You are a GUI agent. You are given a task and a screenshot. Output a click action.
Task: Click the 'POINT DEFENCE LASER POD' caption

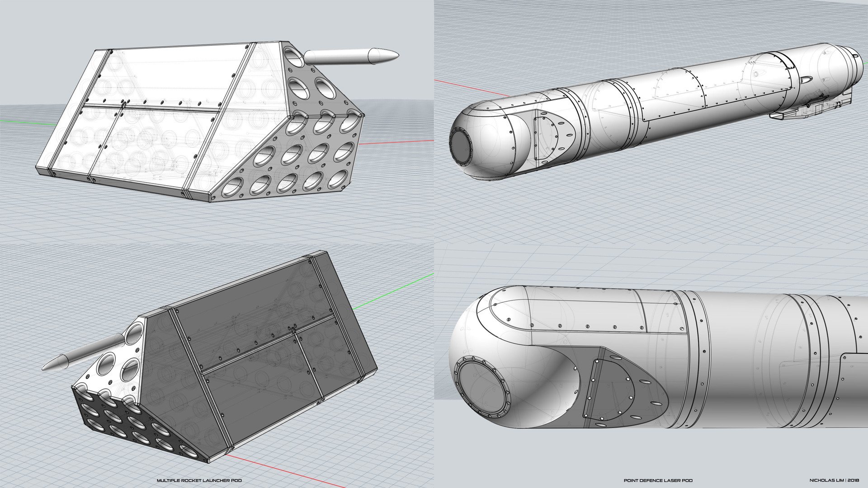point(658,480)
